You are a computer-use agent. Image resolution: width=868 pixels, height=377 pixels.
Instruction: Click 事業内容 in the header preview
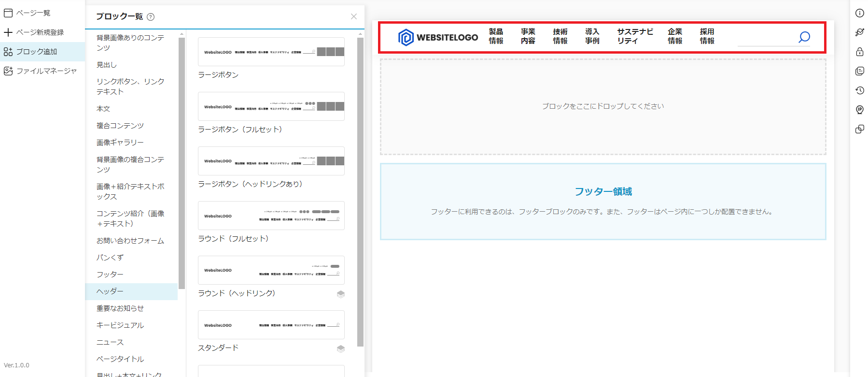point(528,36)
